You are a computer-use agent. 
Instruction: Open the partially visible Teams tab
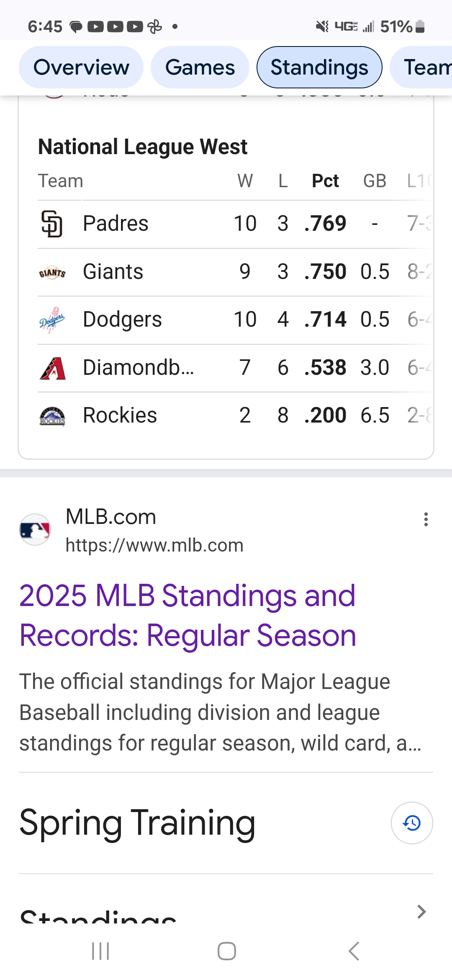click(x=421, y=67)
